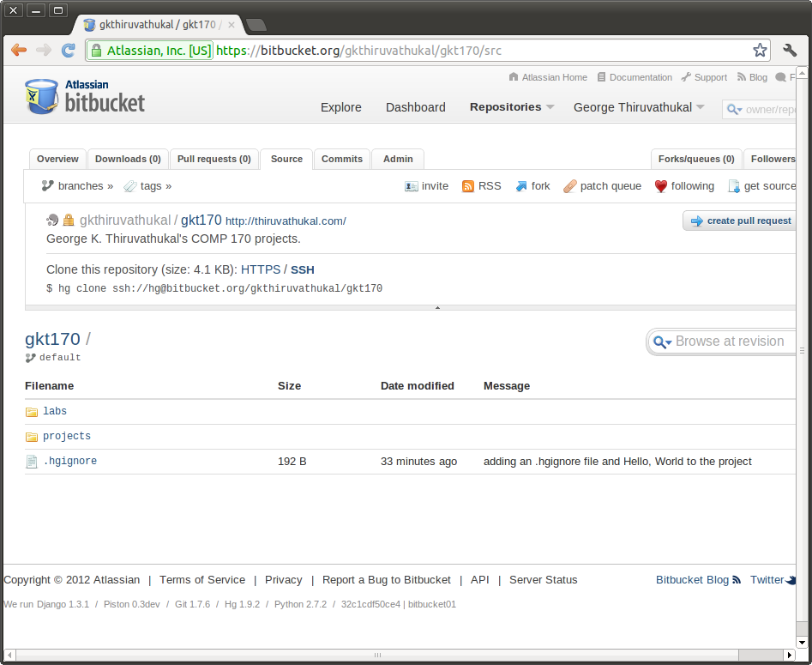Click the patch queue bandage icon
This screenshot has width=812, height=665.
tap(569, 186)
